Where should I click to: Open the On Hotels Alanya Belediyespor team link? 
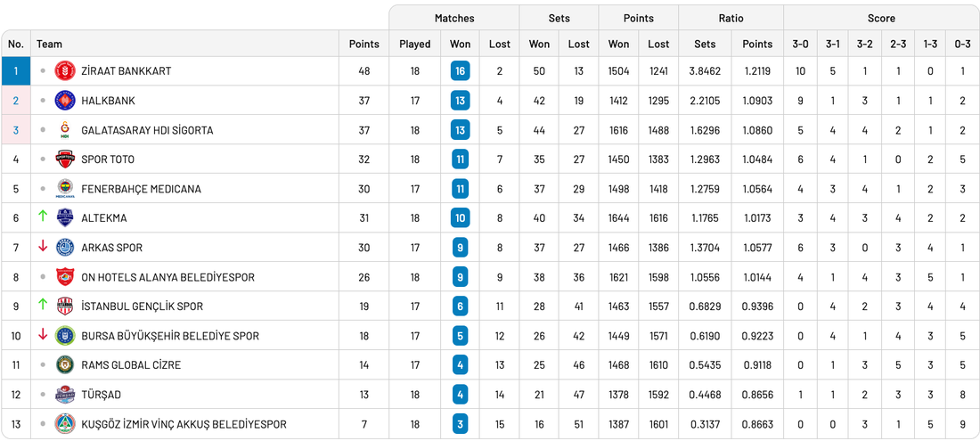click(167, 277)
